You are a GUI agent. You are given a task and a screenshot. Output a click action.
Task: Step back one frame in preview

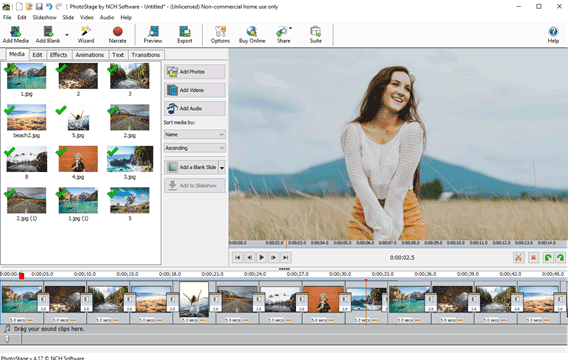point(250,258)
